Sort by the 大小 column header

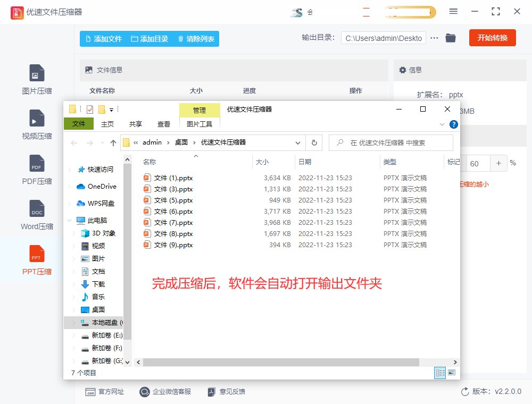[x=262, y=162]
